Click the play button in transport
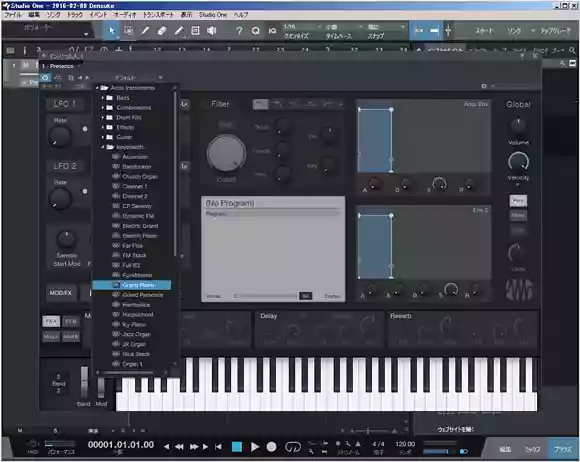The height and width of the screenshot is (462, 580). [255, 447]
